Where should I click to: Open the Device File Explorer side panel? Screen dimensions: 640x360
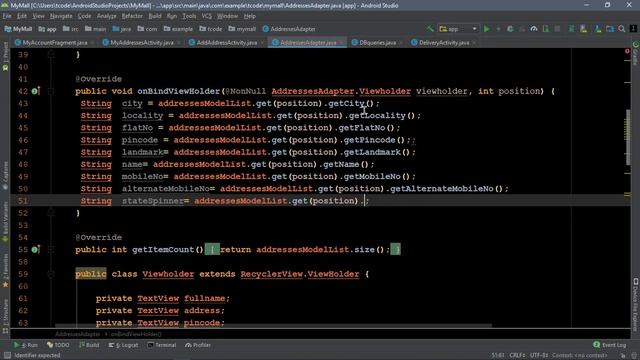pyautogui.click(x=636, y=305)
